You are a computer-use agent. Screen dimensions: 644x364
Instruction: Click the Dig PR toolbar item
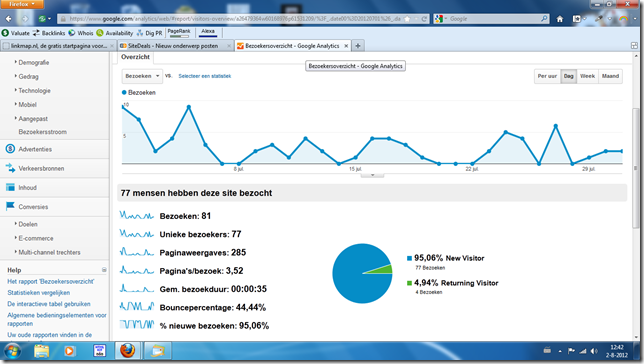click(x=150, y=33)
